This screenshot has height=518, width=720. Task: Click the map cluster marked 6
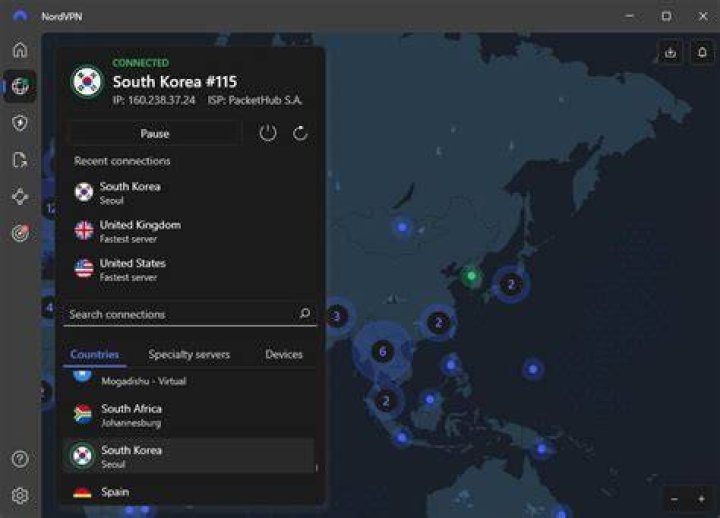tap(382, 352)
